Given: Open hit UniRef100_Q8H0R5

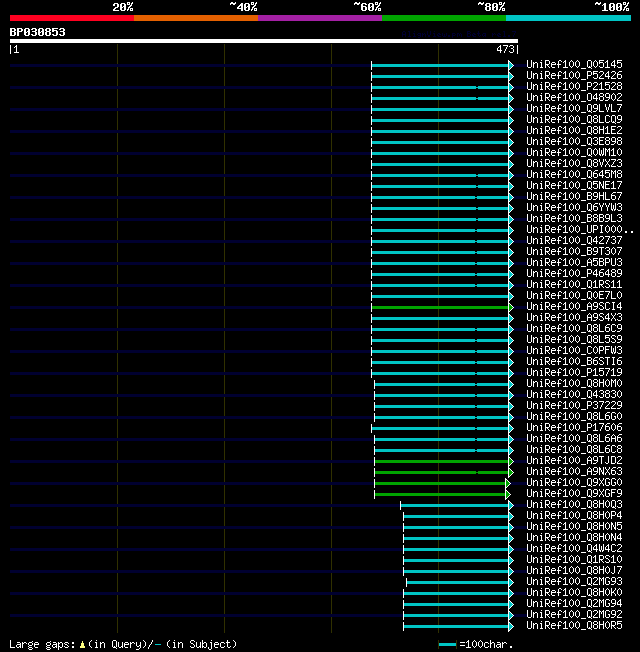Looking at the screenshot, I should (574, 625).
